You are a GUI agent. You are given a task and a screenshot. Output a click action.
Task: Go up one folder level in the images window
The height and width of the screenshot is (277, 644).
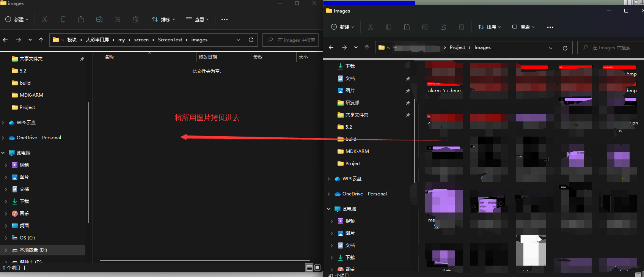tap(41, 40)
